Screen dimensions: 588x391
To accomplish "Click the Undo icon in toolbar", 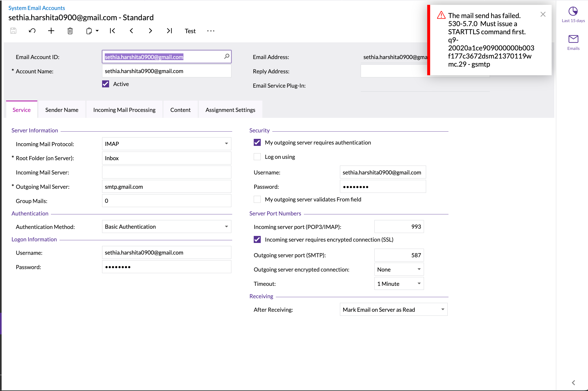I will [32, 31].
